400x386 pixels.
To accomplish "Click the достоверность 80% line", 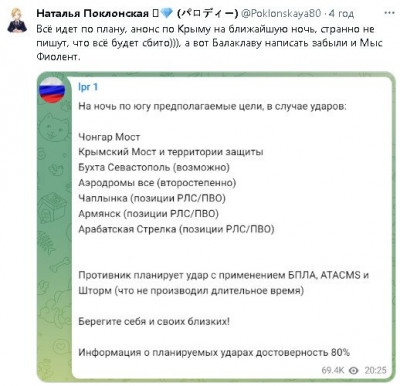I will point(214,352).
